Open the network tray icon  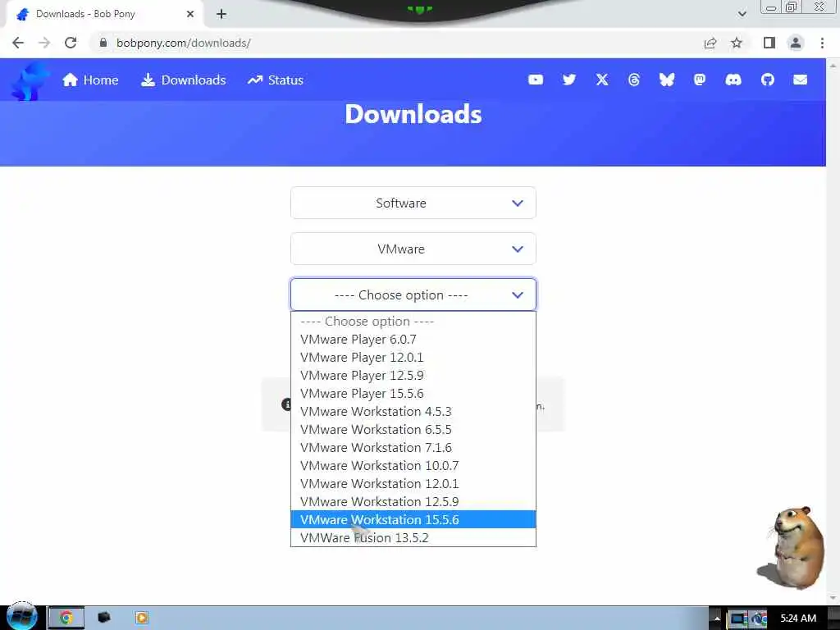(737, 619)
